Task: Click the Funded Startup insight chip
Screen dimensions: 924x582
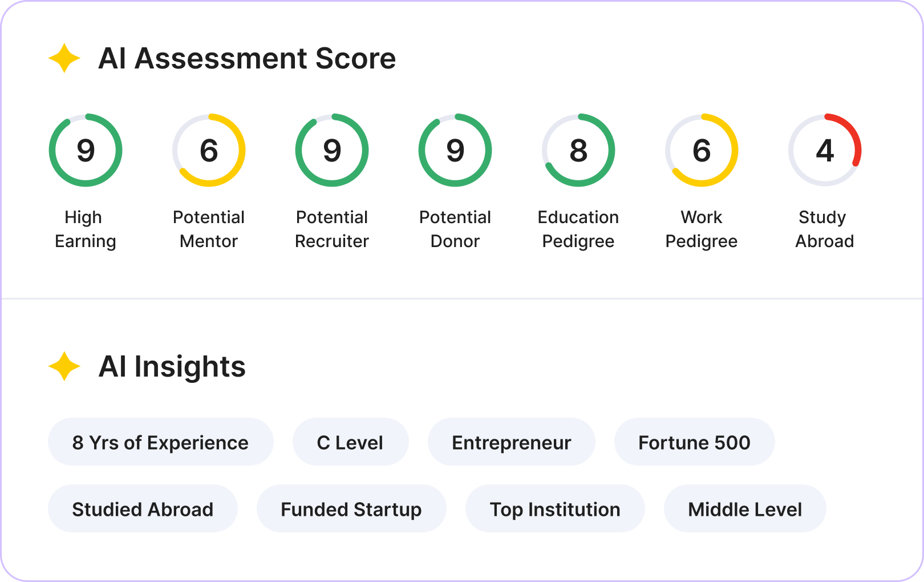Action: click(x=351, y=509)
